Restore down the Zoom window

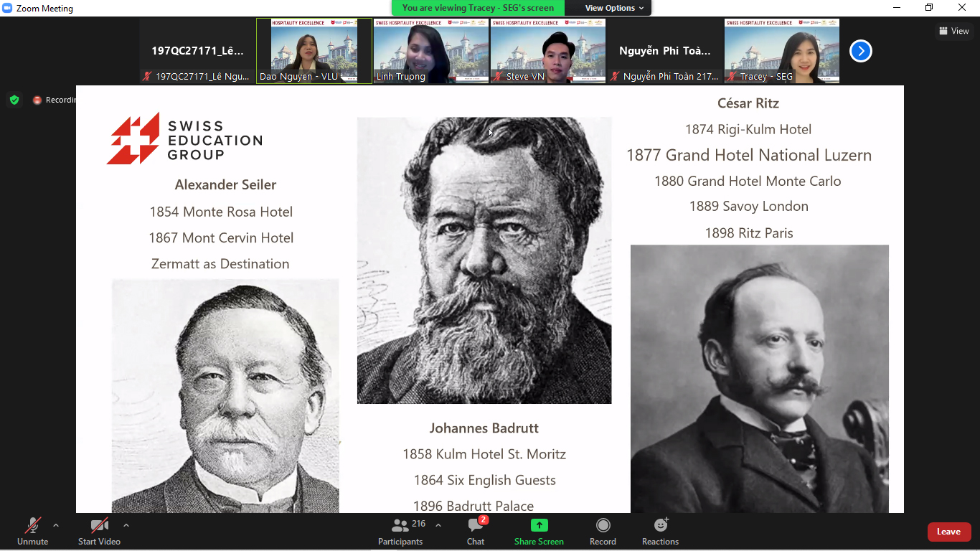930,8
